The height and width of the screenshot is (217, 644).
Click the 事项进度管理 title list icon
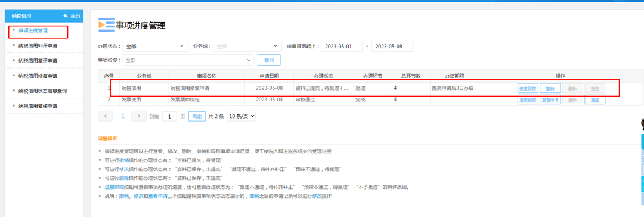pyautogui.click(x=106, y=24)
